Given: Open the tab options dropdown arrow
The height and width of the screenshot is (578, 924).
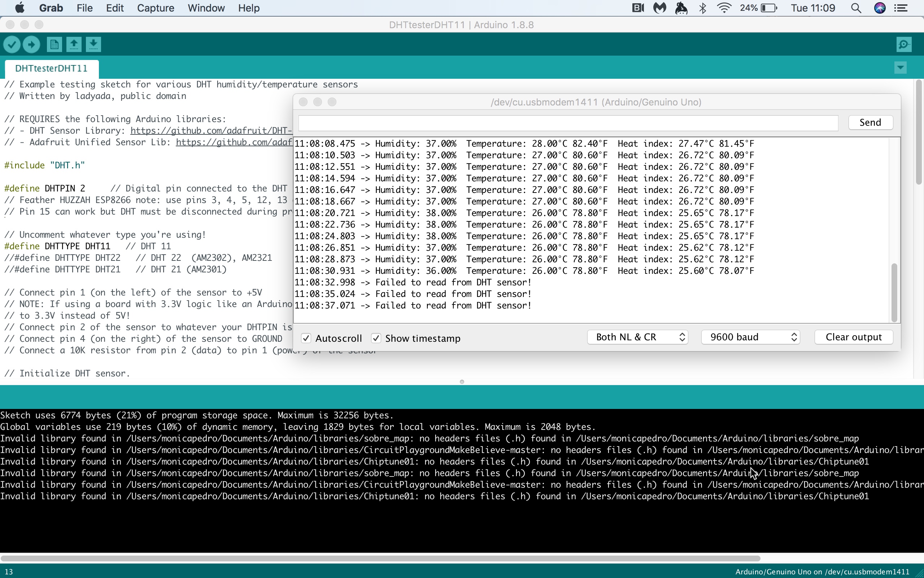Looking at the screenshot, I should 900,68.
